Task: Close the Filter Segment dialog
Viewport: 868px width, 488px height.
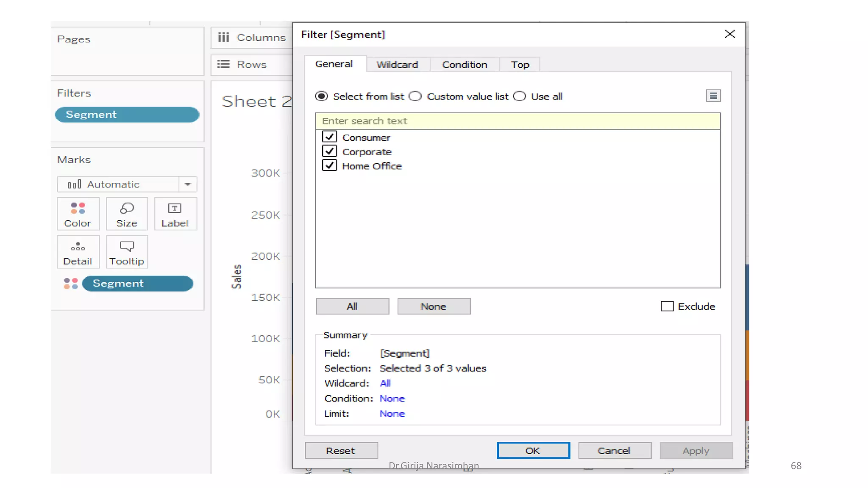Action: (730, 34)
